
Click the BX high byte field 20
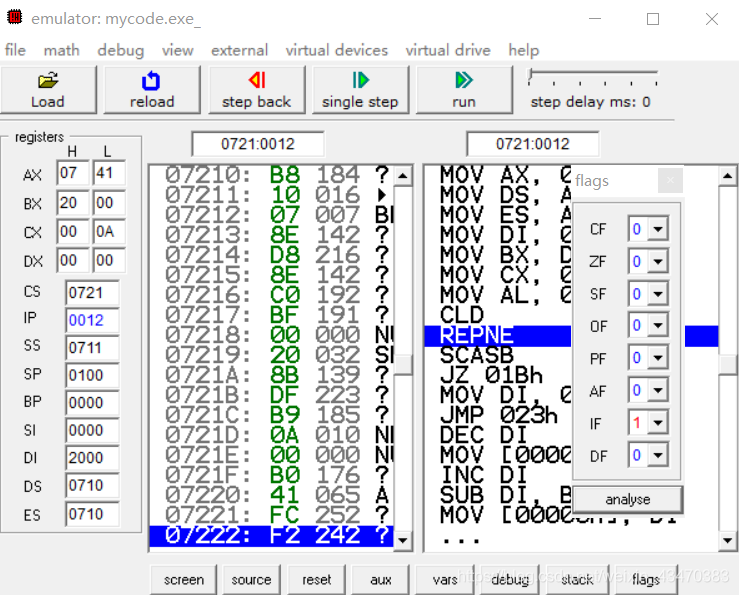73,203
